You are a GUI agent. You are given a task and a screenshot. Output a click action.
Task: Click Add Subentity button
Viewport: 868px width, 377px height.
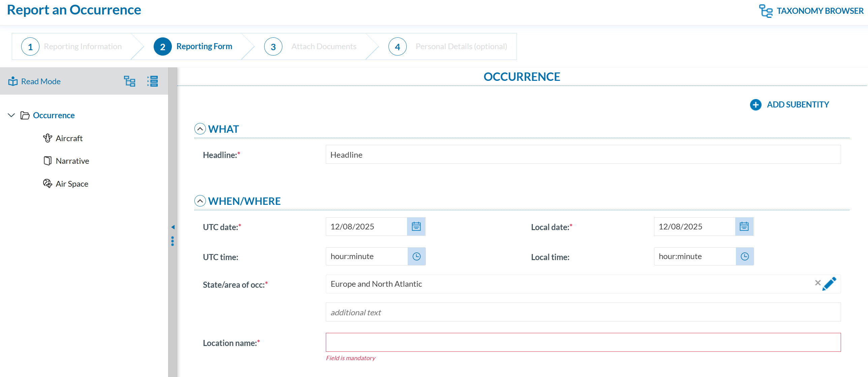pos(789,104)
